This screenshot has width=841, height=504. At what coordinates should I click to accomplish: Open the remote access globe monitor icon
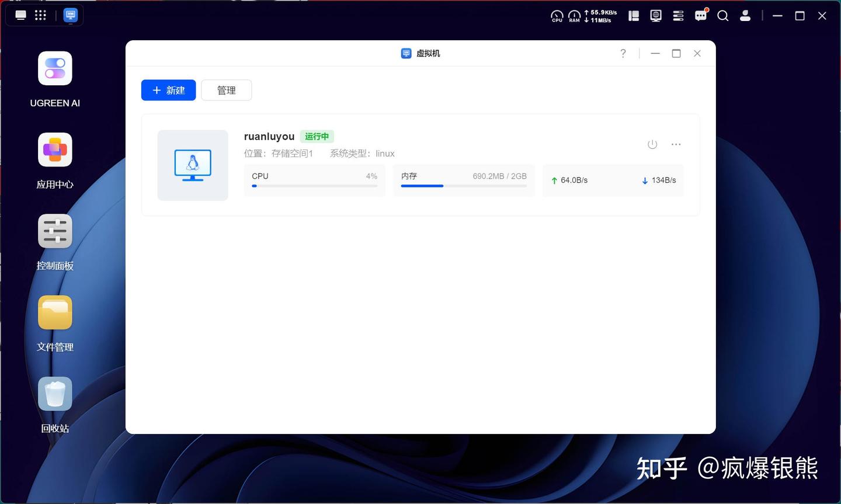pos(656,16)
